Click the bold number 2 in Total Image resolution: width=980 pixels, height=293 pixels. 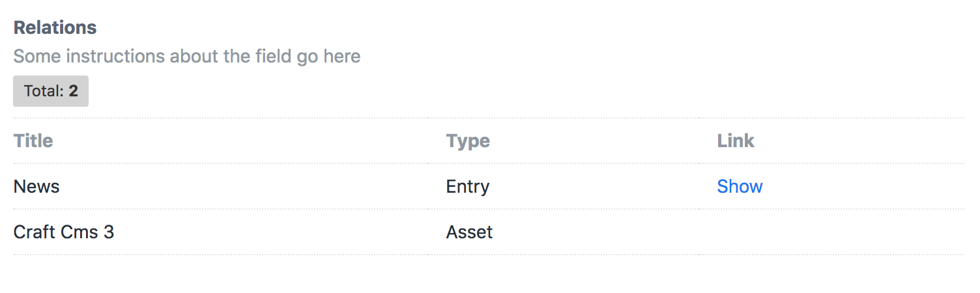73,91
